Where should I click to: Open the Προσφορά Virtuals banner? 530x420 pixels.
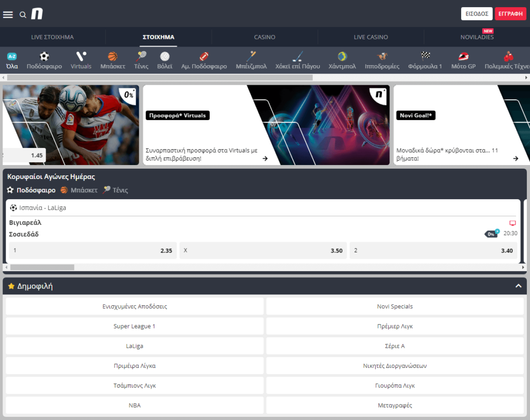pos(267,125)
